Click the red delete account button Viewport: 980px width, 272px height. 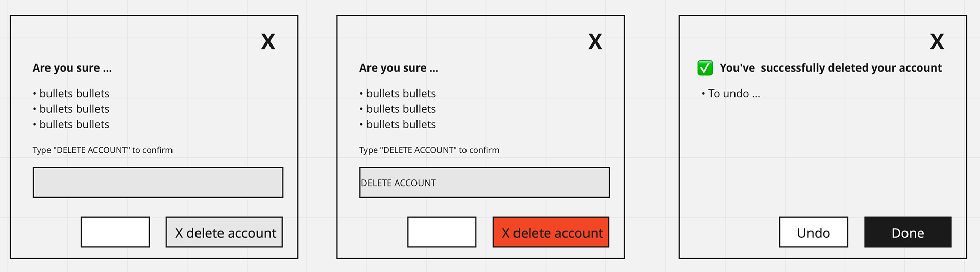pyautogui.click(x=551, y=232)
